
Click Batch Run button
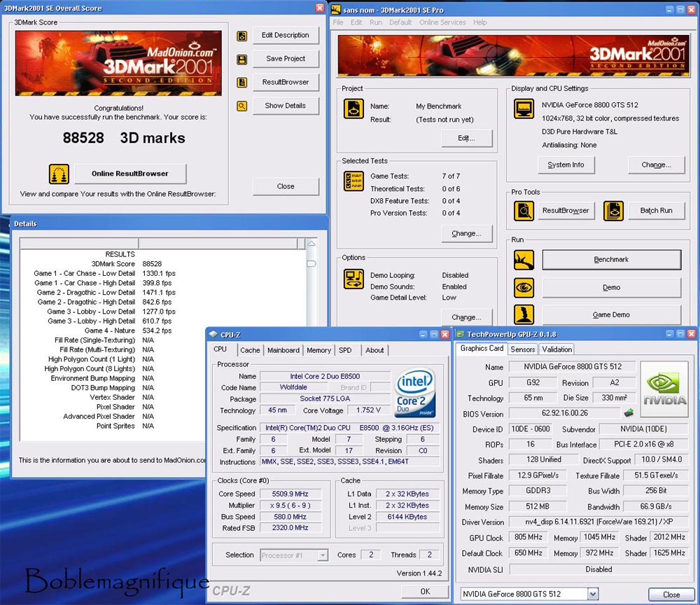click(656, 210)
